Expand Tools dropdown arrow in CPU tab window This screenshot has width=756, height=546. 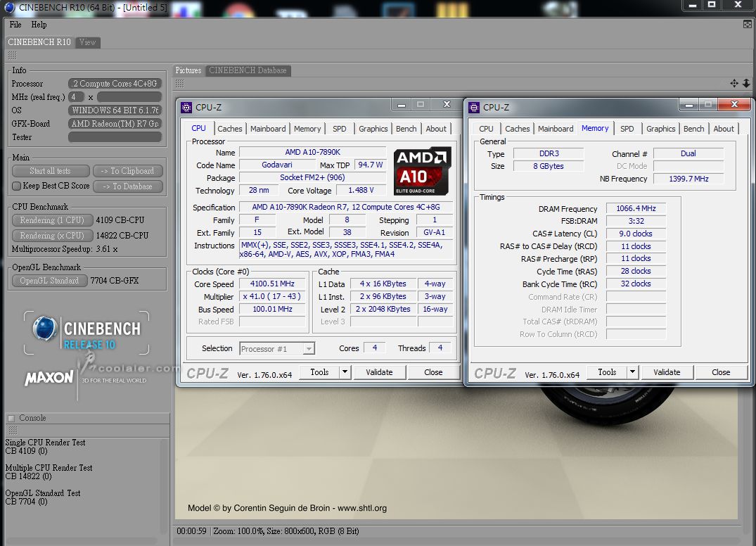tap(345, 372)
